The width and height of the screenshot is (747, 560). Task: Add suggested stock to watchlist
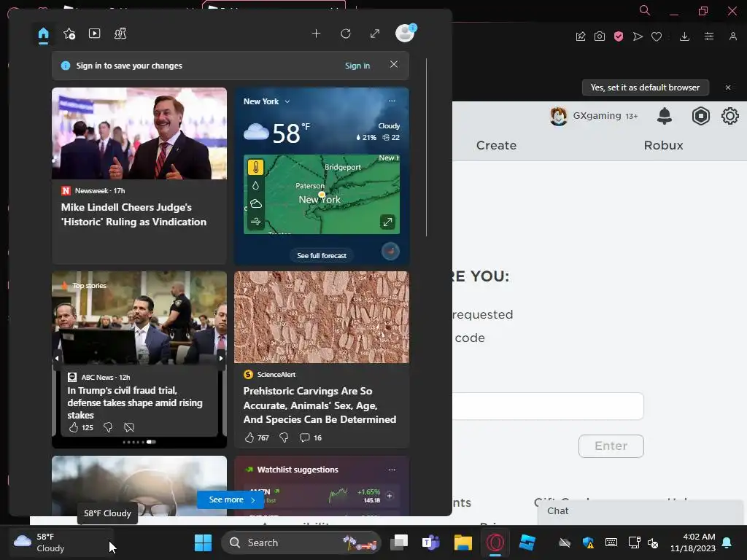pyautogui.click(x=390, y=496)
